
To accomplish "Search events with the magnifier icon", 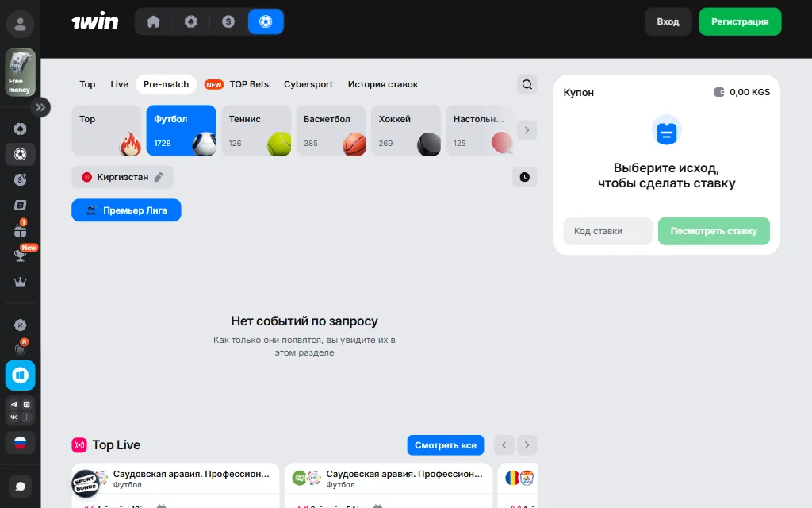I will pyautogui.click(x=527, y=84).
